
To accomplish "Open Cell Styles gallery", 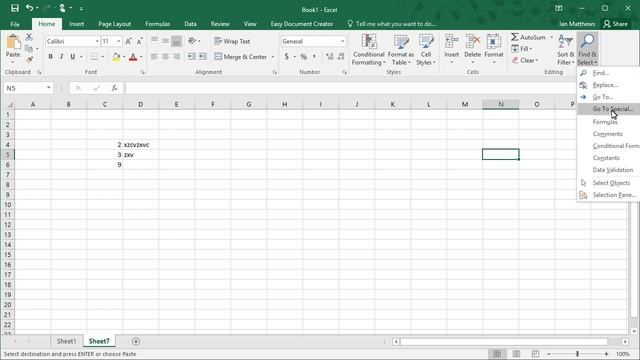I will 426,50.
